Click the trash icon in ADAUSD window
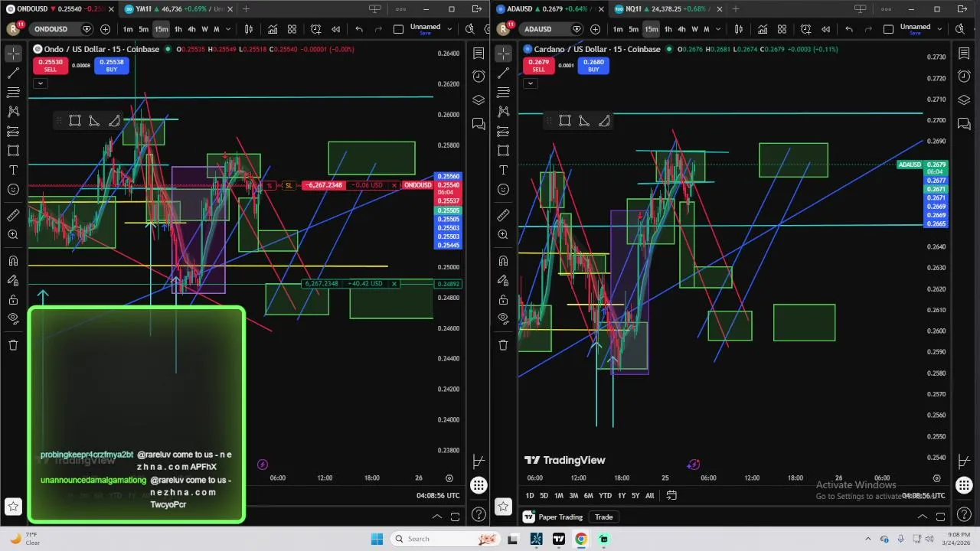 [503, 345]
